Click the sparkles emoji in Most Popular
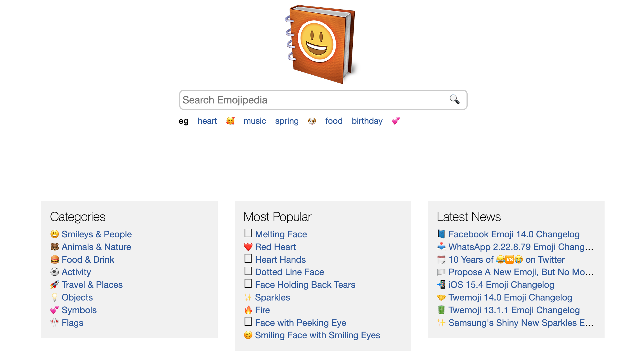Screen dimensions: 644x358 pos(248,297)
